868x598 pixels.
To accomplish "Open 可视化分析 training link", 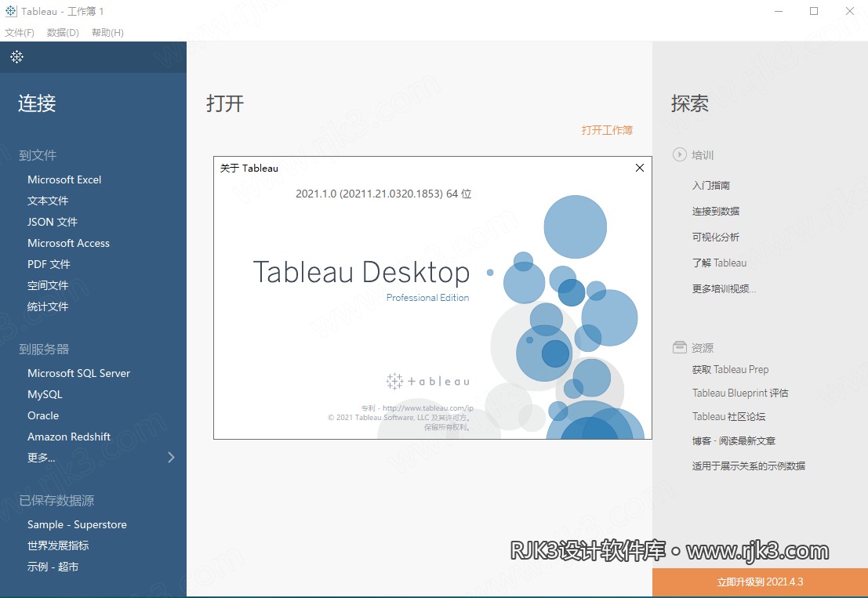I will point(716,237).
